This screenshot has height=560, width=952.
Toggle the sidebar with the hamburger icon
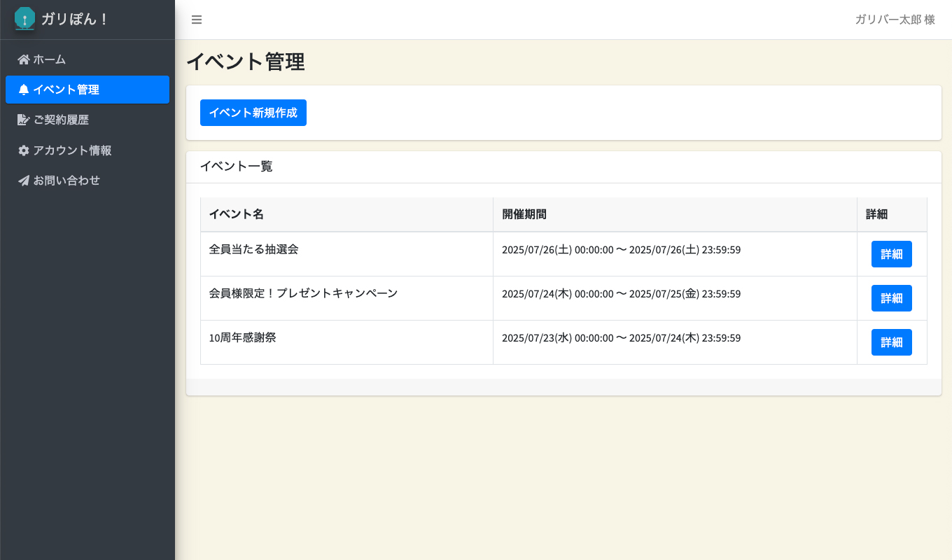point(196,20)
